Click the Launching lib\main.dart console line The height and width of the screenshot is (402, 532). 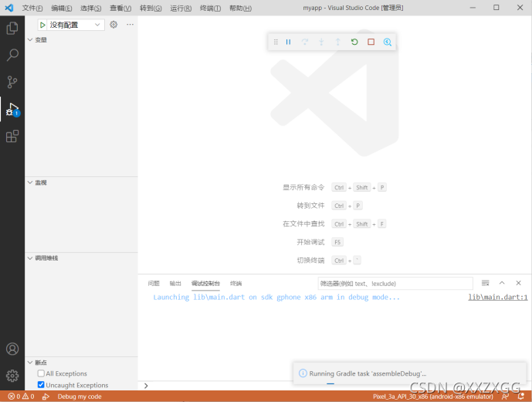click(276, 297)
